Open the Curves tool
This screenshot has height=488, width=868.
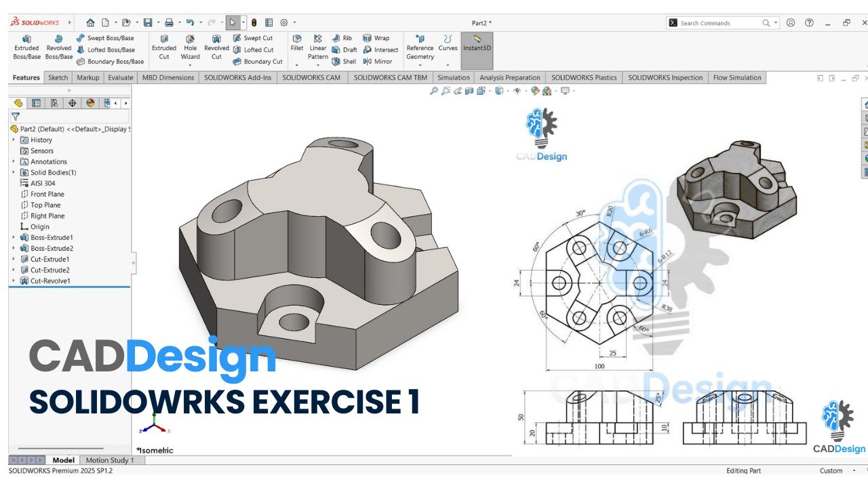tap(448, 43)
